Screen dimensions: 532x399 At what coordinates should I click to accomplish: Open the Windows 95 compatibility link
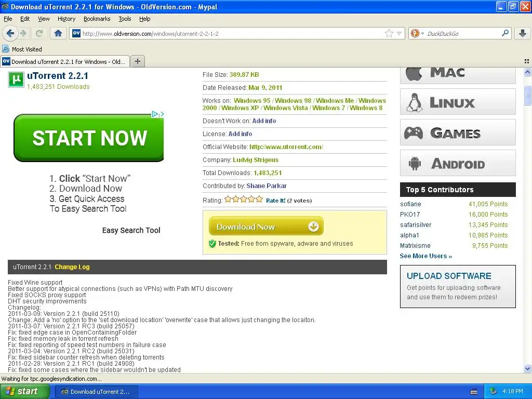[x=252, y=101]
